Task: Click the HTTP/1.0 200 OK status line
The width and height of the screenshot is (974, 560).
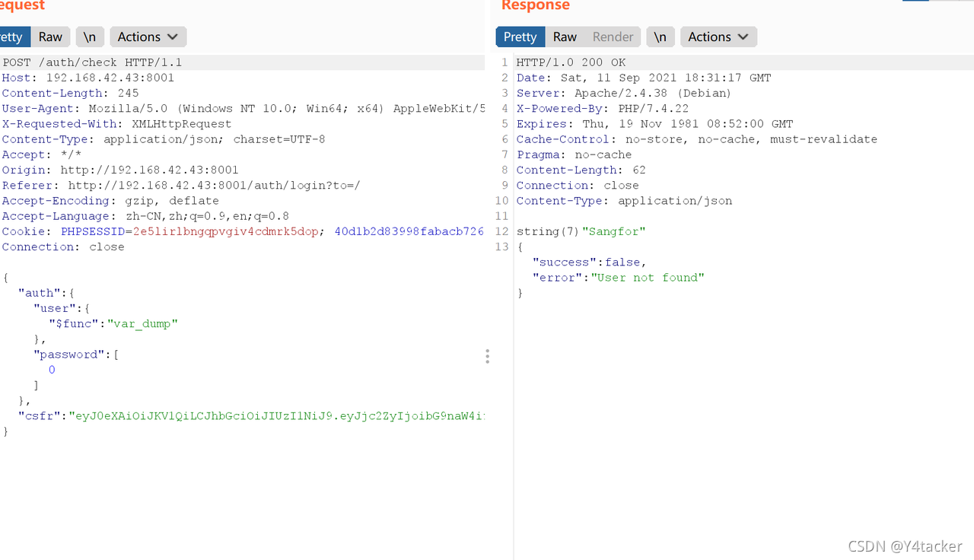Action: coord(571,62)
